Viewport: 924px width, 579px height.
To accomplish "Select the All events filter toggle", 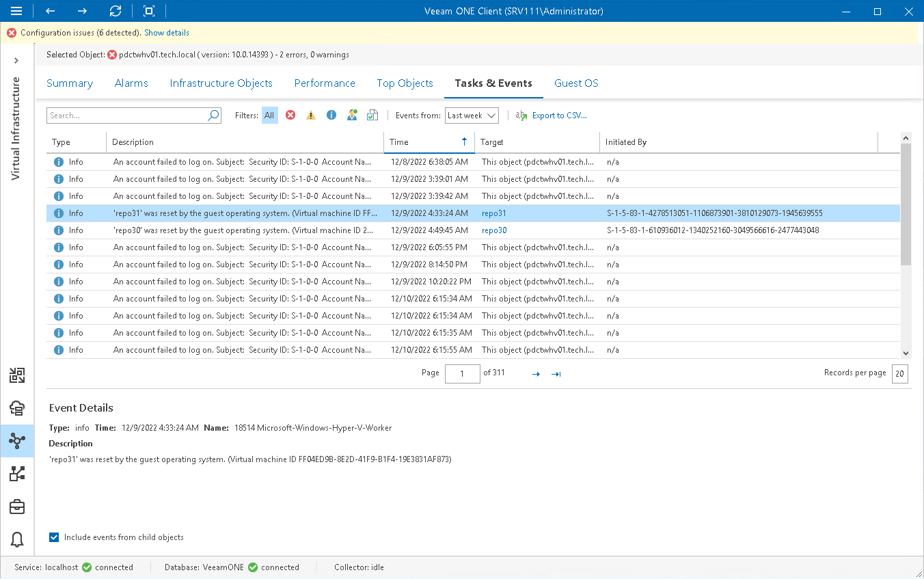I will click(x=269, y=115).
